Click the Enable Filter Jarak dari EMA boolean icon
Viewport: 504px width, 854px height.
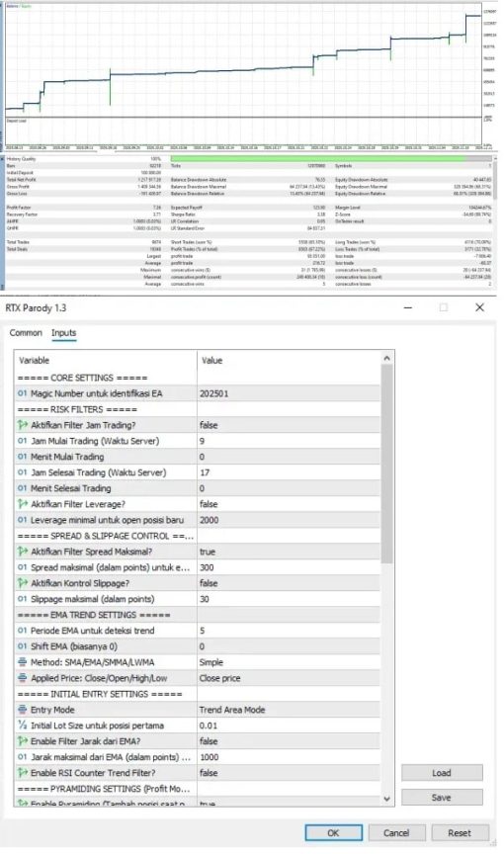(23, 740)
